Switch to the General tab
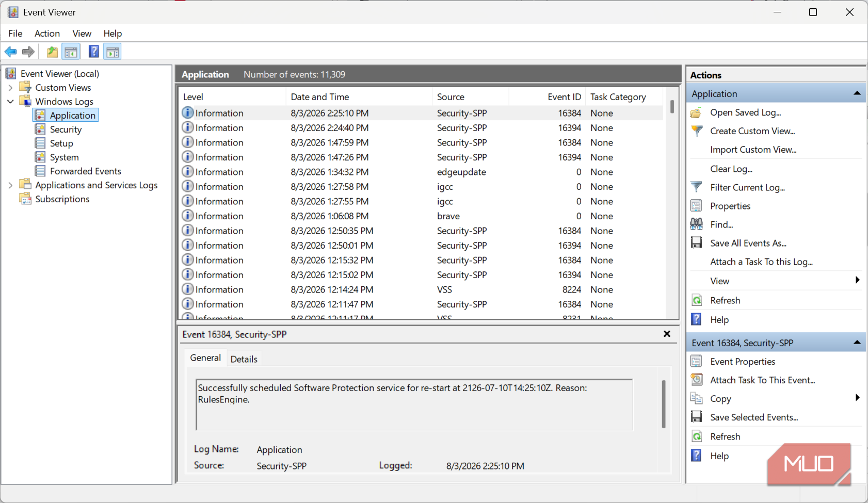Viewport: 868px width, 503px height. [x=205, y=358]
